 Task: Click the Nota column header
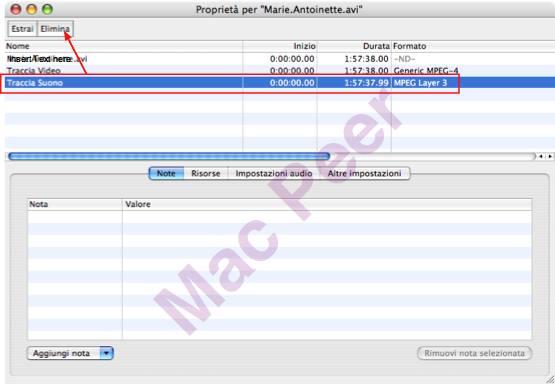75,205
